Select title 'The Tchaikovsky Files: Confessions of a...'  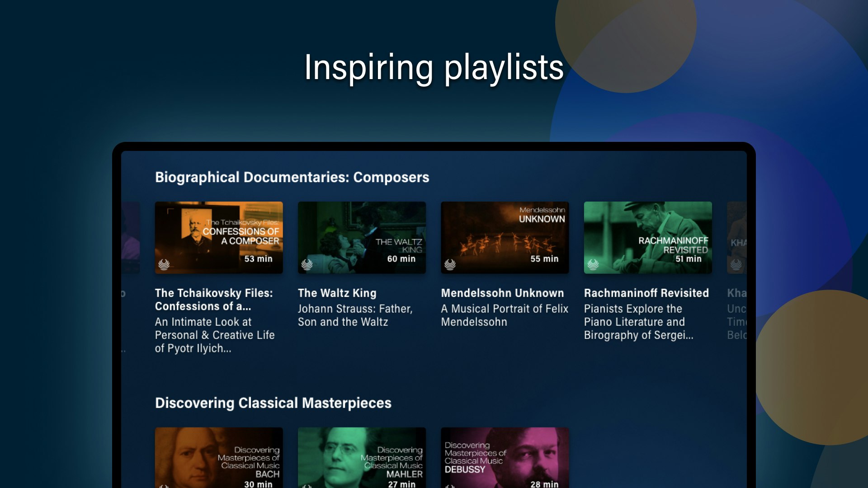[214, 300]
